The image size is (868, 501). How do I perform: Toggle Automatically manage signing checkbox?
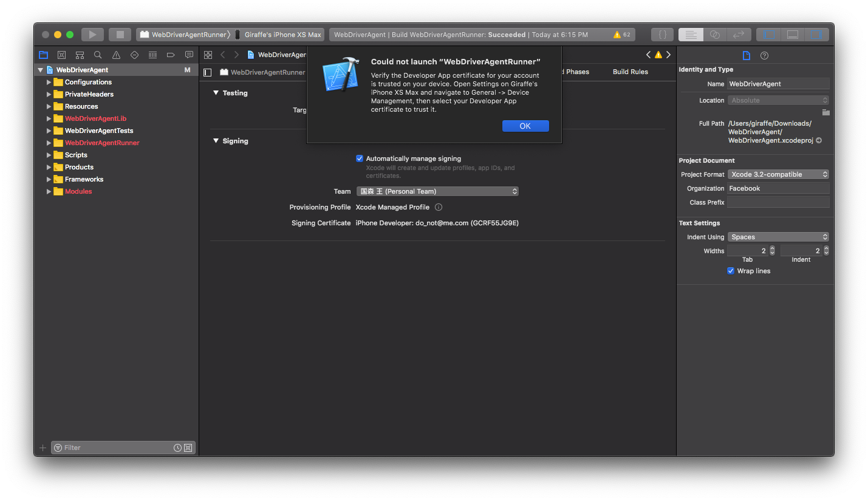(x=360, y=158)
